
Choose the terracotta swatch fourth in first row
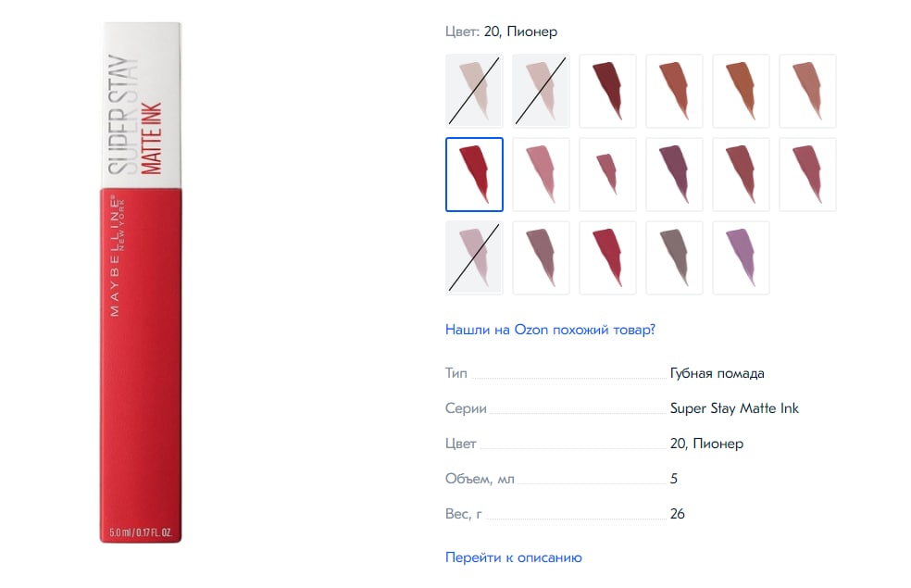(x=674, y=92)
